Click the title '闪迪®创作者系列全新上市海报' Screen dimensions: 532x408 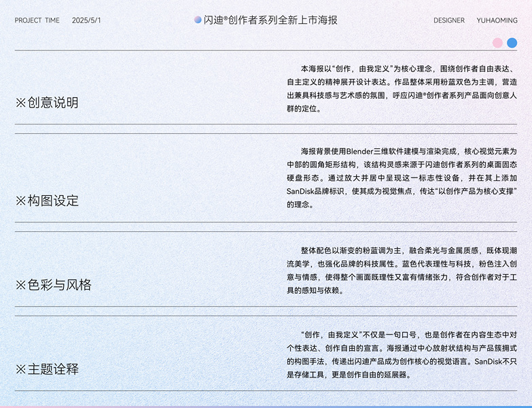click(270, 20)
